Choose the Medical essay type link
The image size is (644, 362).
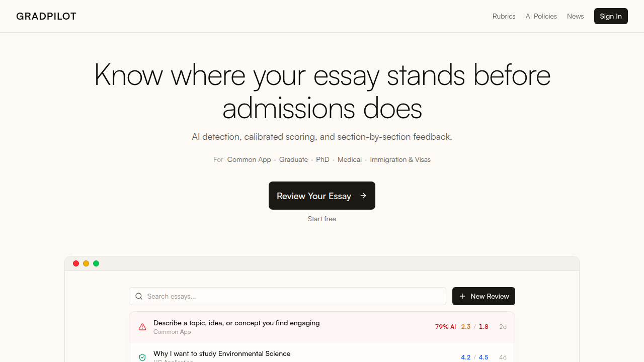[350, 159]
